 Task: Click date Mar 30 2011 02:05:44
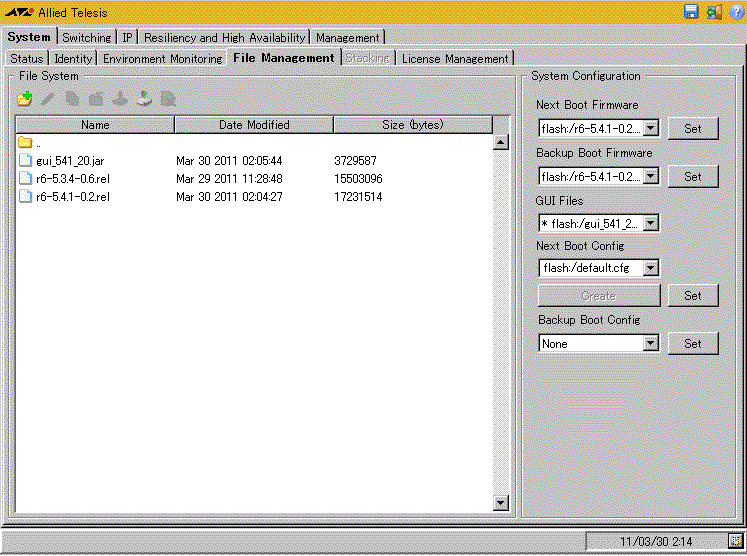tap(229, 161)
